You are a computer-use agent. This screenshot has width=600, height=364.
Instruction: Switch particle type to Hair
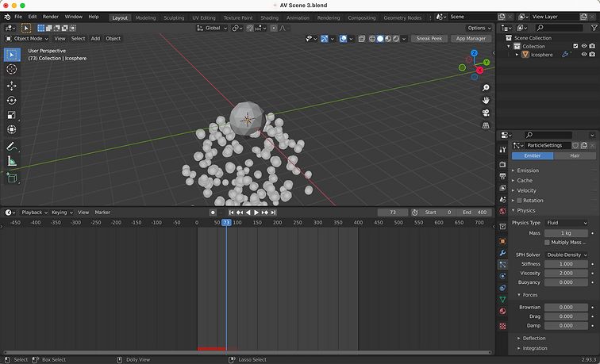pos(575,155)
